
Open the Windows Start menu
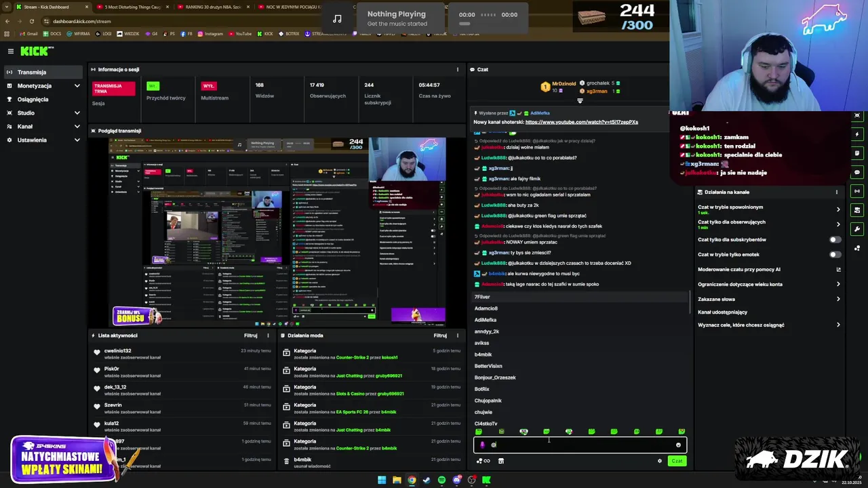tap(382, 480)
